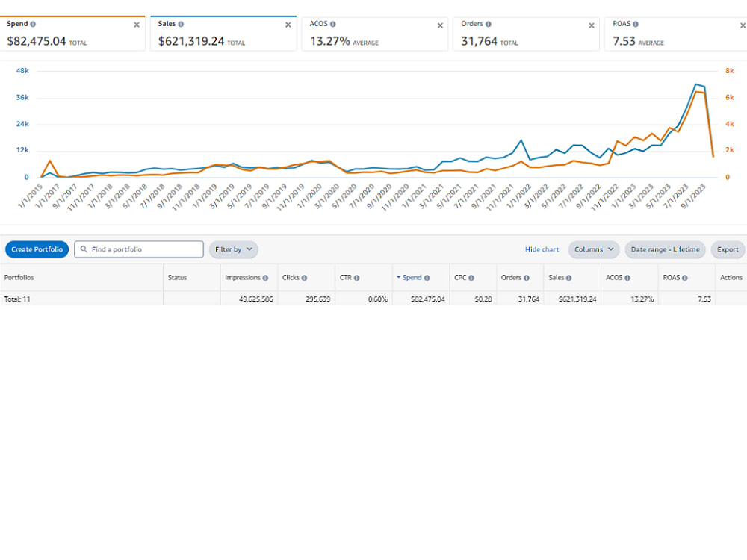747x560 pixels.
Task: Click the ROAS column info icon
Action: tap(684, 278)
